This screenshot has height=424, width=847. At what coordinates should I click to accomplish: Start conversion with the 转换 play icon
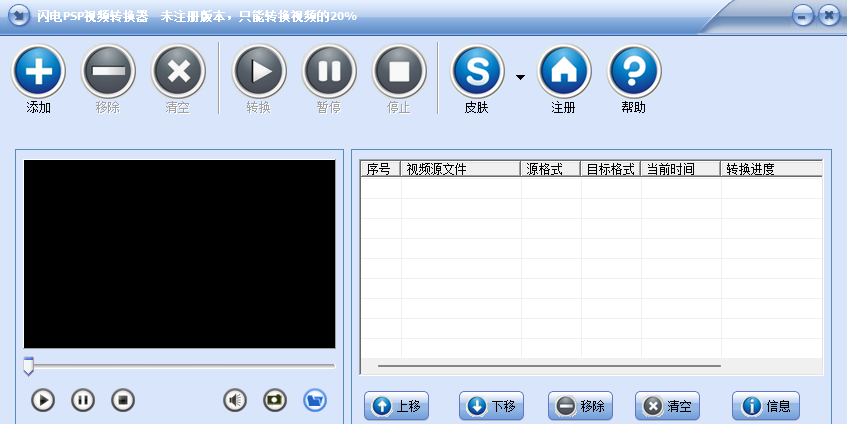[259, 71]
